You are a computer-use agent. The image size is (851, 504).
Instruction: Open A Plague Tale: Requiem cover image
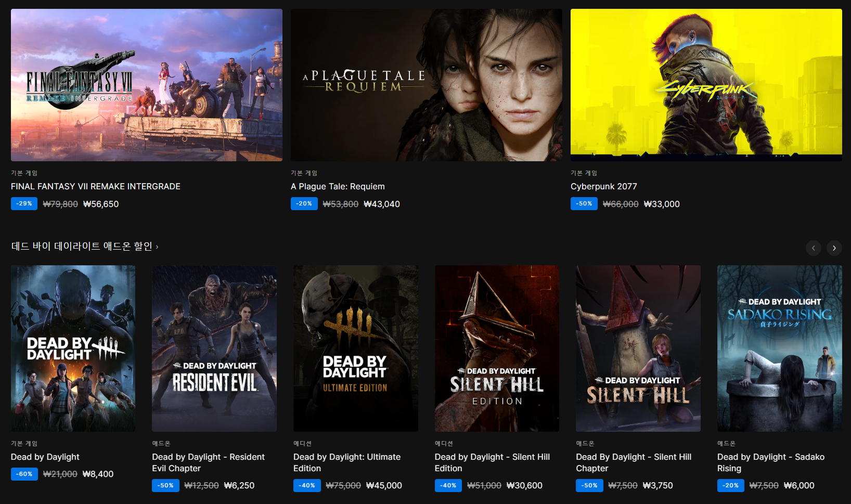(x=427, y=85)
